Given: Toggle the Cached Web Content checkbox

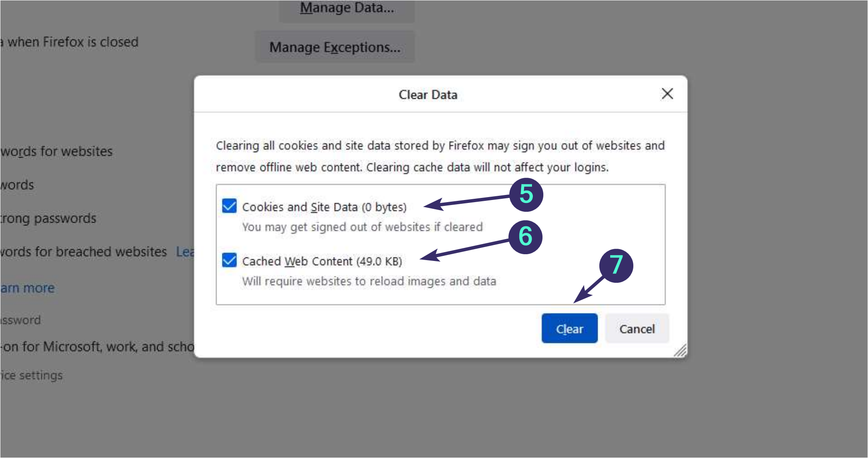Looking at the screenshot, I should (x=229, y=260).
